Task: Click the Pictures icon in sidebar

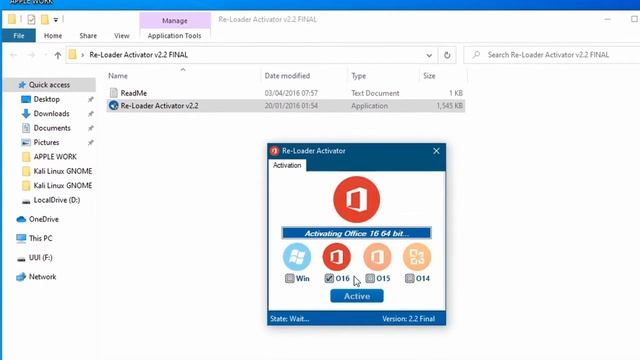Action: pos(26,142)
